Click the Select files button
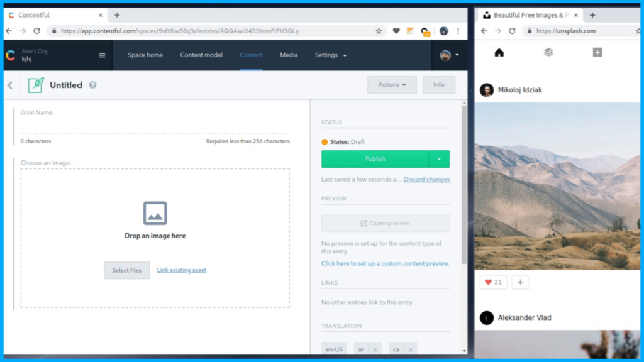The height and width of the screenshot is (362, 644). point(127,270)
